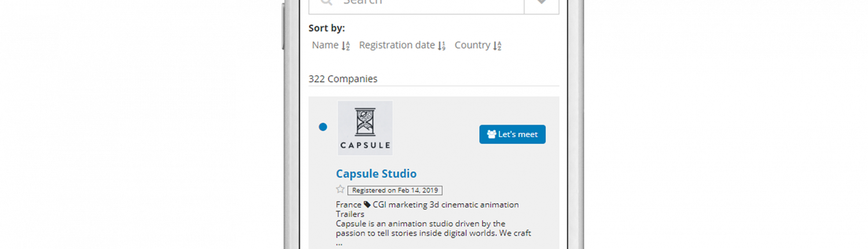868x249 pixels.
Task: Click the tag icon next to France
Action: point(367,204)
